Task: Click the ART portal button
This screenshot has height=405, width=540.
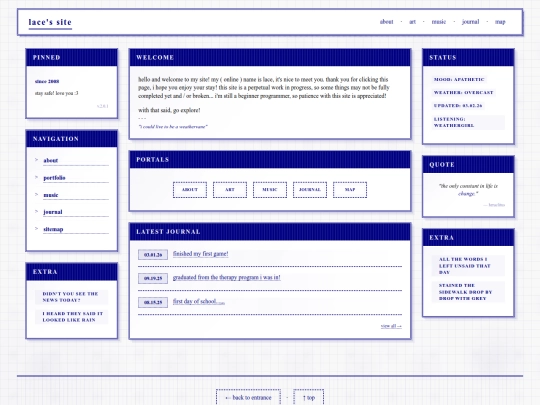Action: [x=230, y=190]
